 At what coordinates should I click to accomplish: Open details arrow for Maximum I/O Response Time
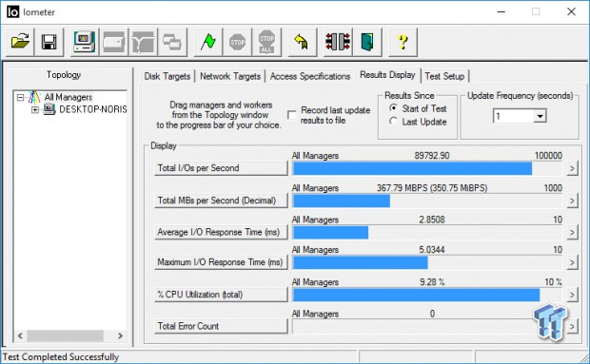coord(572,262)
